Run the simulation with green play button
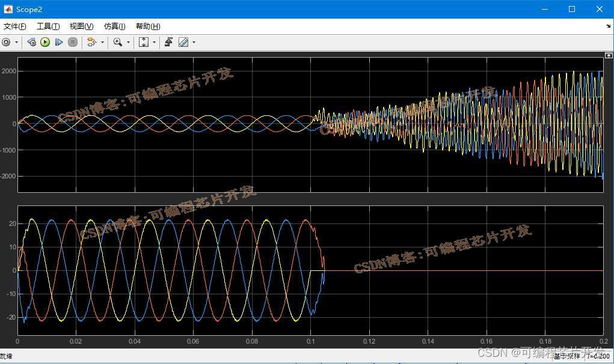This screenshot has width=614, height=364. pos(45,42)
